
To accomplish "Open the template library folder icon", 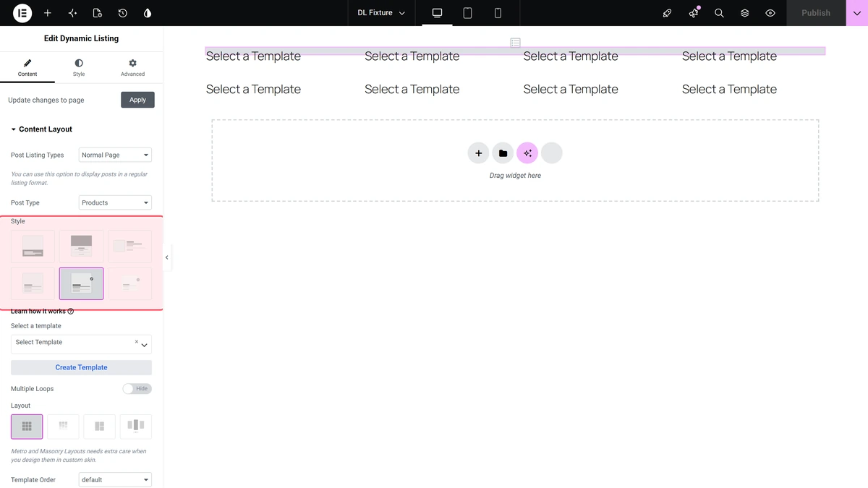I will coord(503,153).
